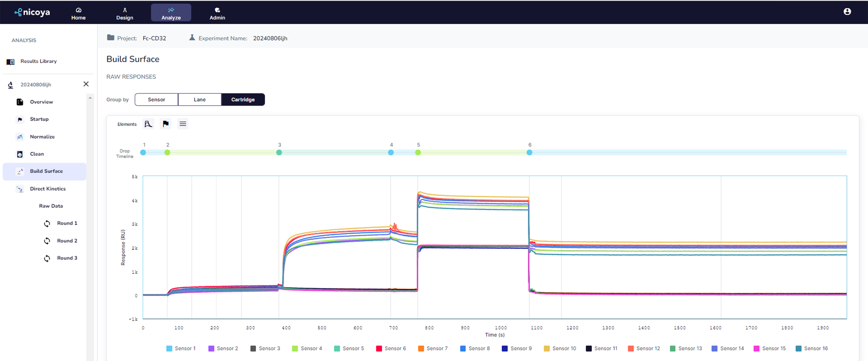The image size is (868, 361).
Task: Open the user account profile icon
Action: click(x=847, y=12)
